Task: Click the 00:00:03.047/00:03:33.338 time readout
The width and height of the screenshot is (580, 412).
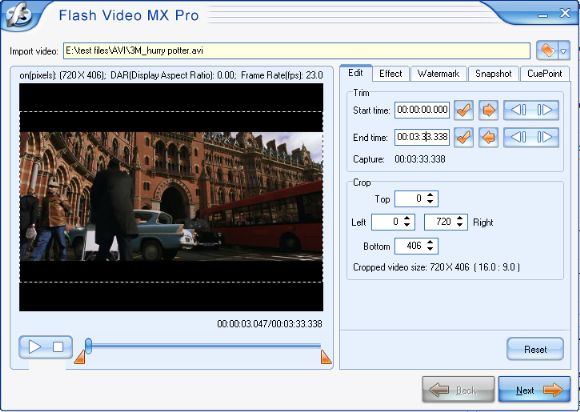Action: click(270, 324)
